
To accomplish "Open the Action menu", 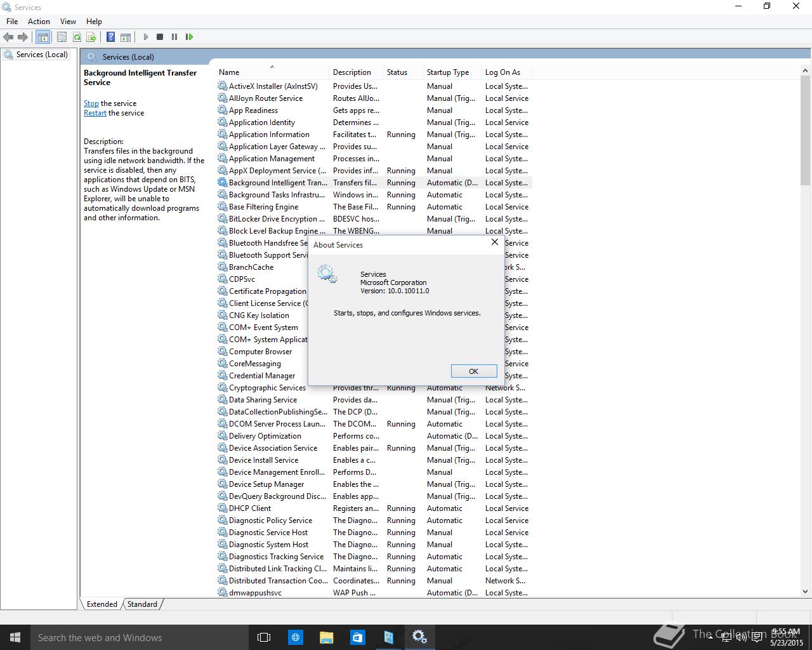I will (x=39, y=21).
